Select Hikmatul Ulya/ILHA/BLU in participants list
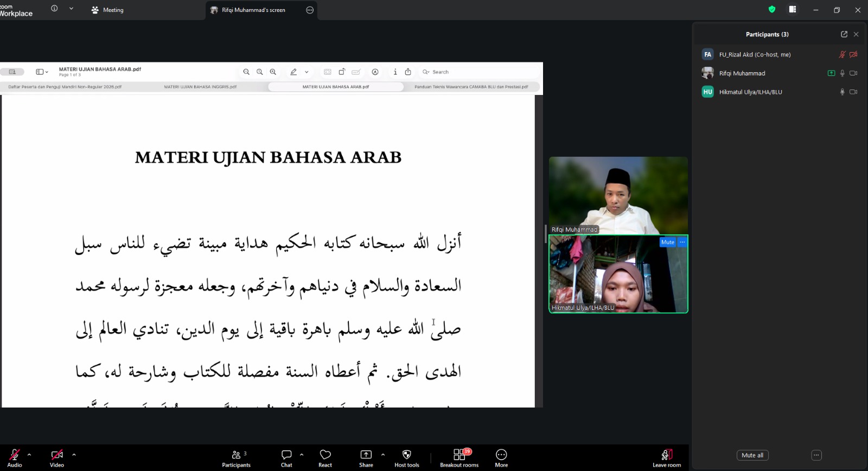The image size is (868, 471). (x=779, y=92)
